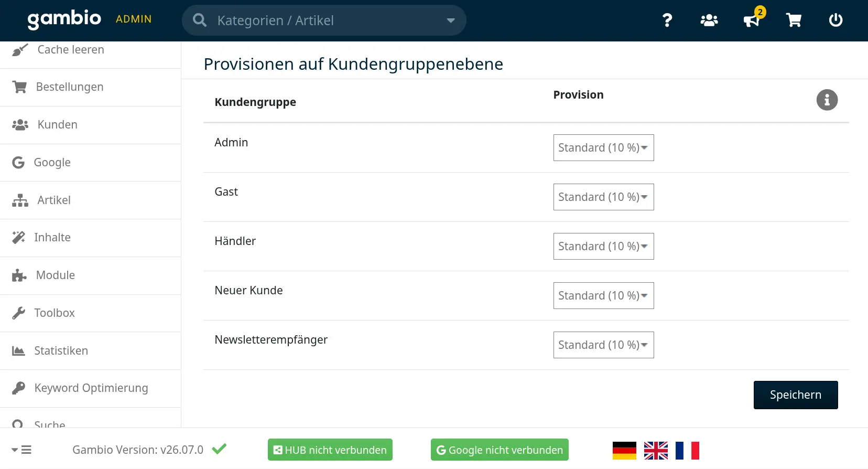Select the French flag language

point(687,451)
